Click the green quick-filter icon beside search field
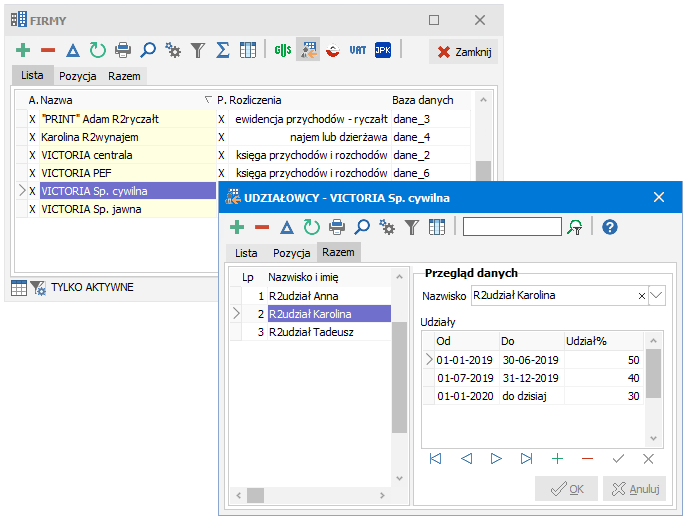 click(575, 227)
